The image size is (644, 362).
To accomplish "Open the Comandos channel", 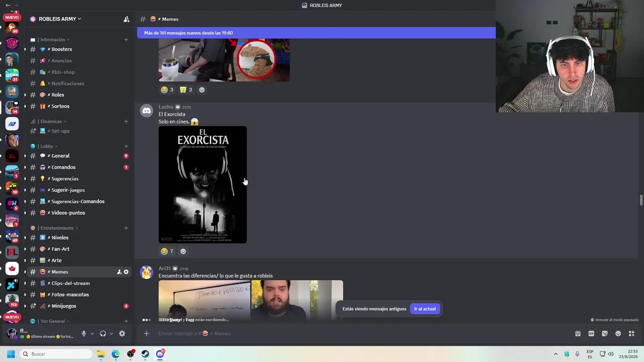I will click(x=79, y=167).
